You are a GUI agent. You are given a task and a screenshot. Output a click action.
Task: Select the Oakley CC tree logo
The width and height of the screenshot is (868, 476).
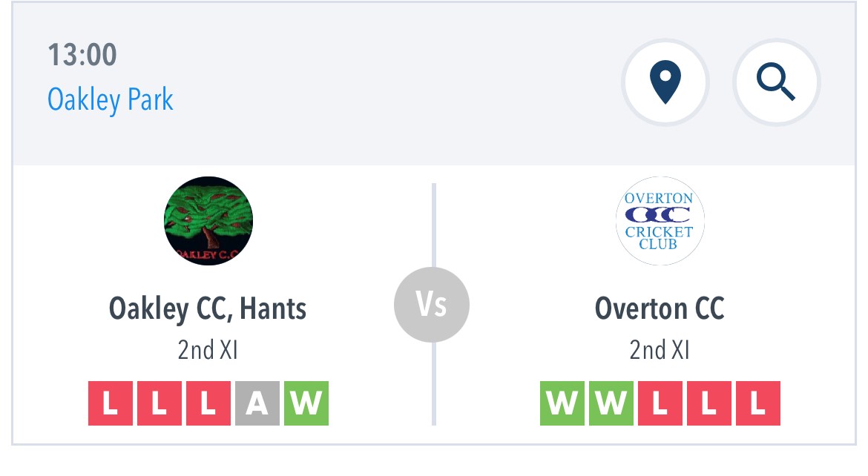[x=208, y=221]
